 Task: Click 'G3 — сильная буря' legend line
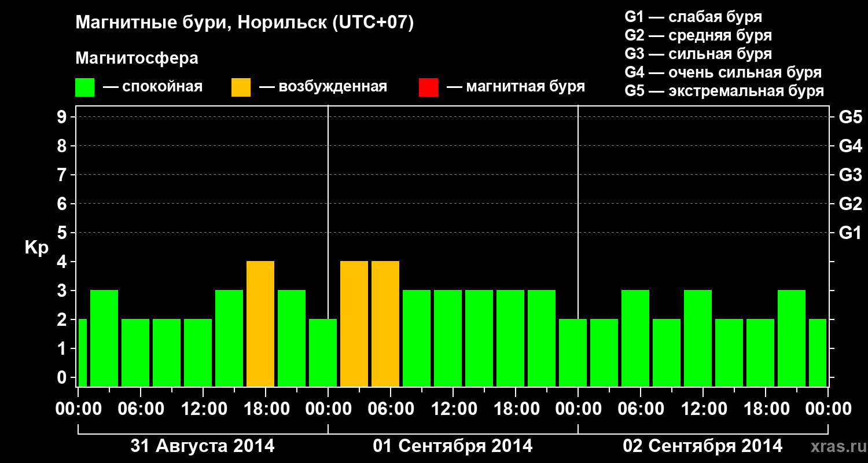coord(698,54)
